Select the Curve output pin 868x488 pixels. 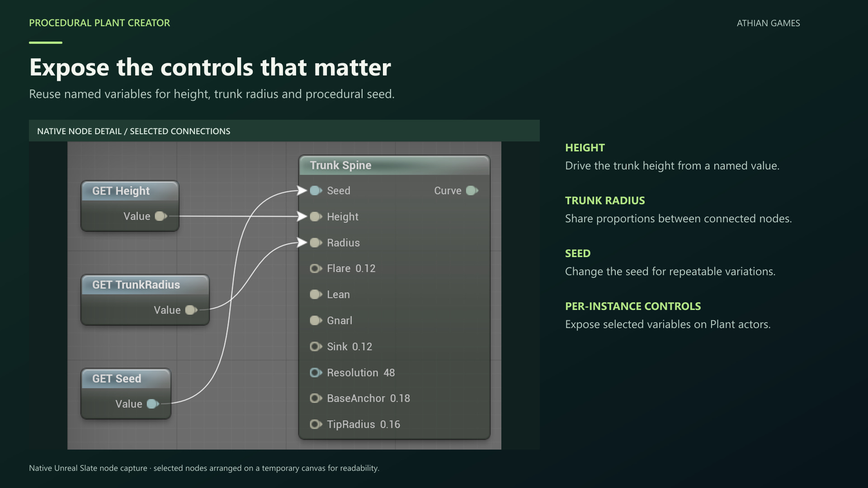pyautogui.click(x=472, y=191)
